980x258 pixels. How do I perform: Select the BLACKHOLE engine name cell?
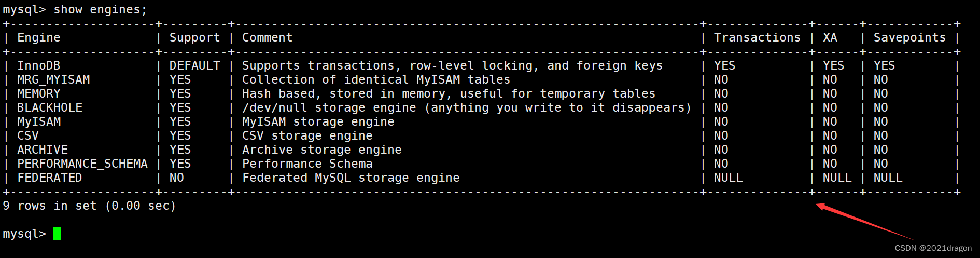click(50, 108)
